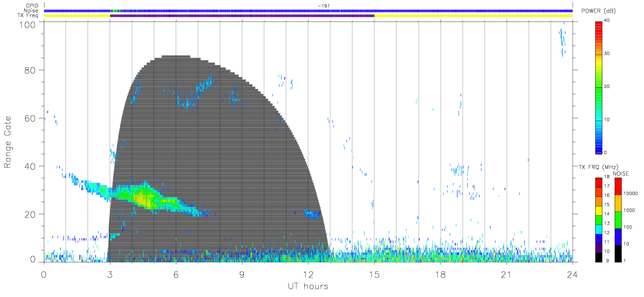644x297 pixels.
Task: Select the 100 label in the NOISE legend
Action: pos(628,227)
